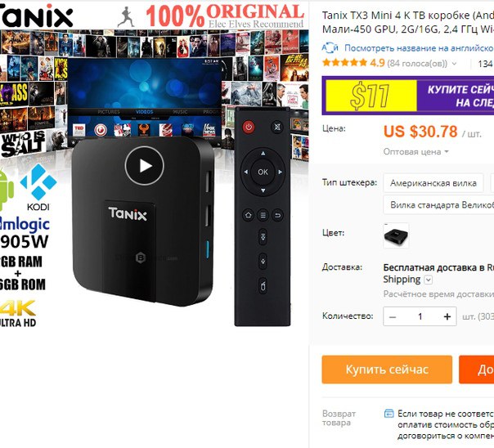The image size is (494, 448).
Task: Select the Американская вилка plug option
Action: (x=433, y=183)
